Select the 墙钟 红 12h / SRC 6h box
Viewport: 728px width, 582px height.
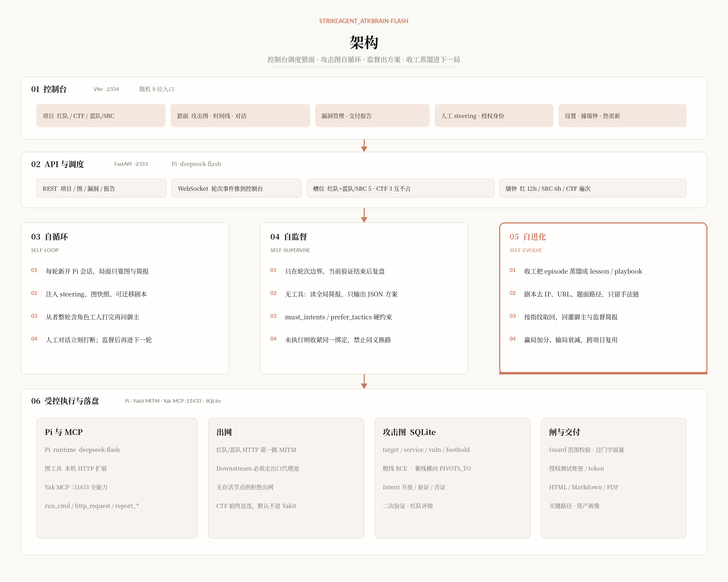(x=593, y=188)
